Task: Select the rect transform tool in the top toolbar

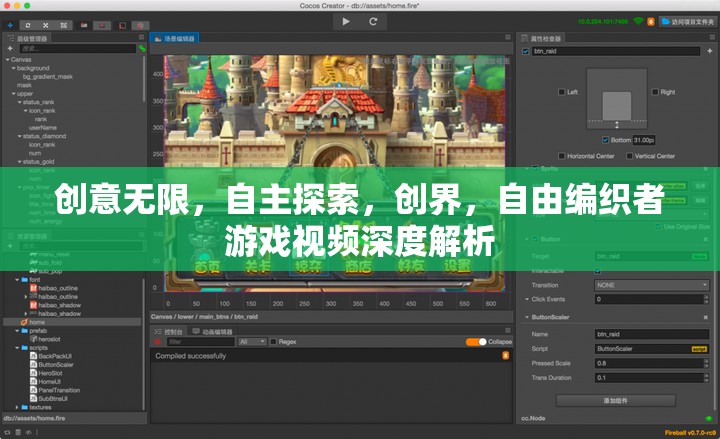Action: [64, 25]
